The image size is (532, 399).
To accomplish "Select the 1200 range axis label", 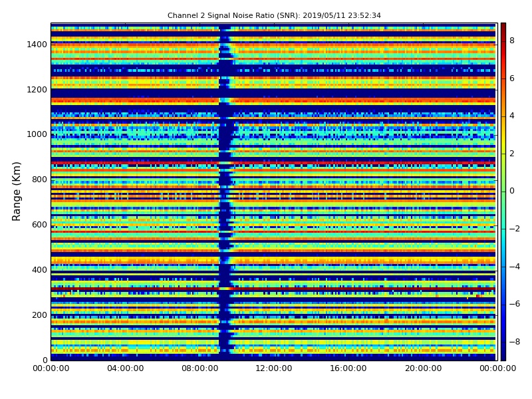I will click(37, 90).
